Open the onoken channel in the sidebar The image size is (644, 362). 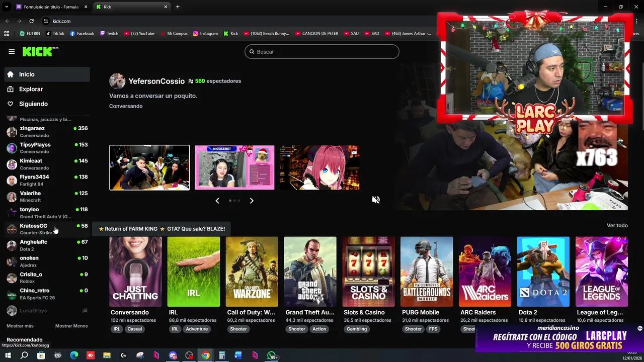point(47,261)
